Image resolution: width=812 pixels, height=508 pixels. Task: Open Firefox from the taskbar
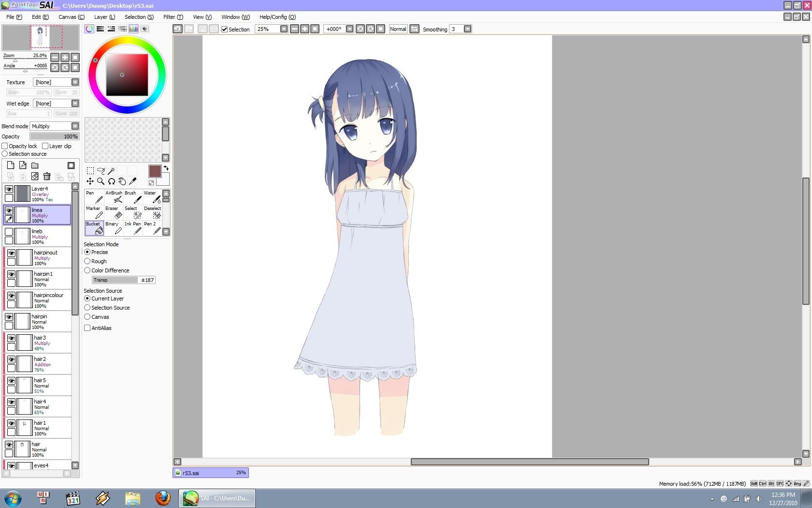coord(163,498)
